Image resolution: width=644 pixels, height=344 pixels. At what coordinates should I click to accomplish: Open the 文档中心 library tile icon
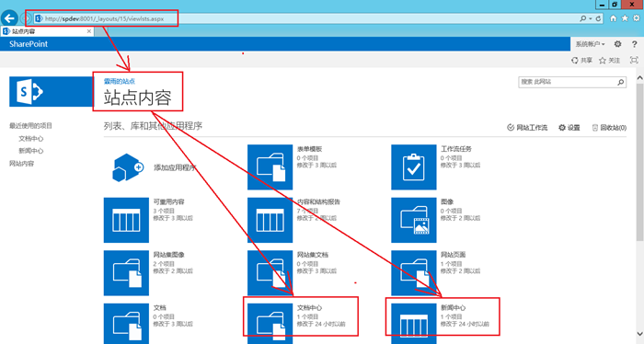pyautogui.click(x=270, y=324)
